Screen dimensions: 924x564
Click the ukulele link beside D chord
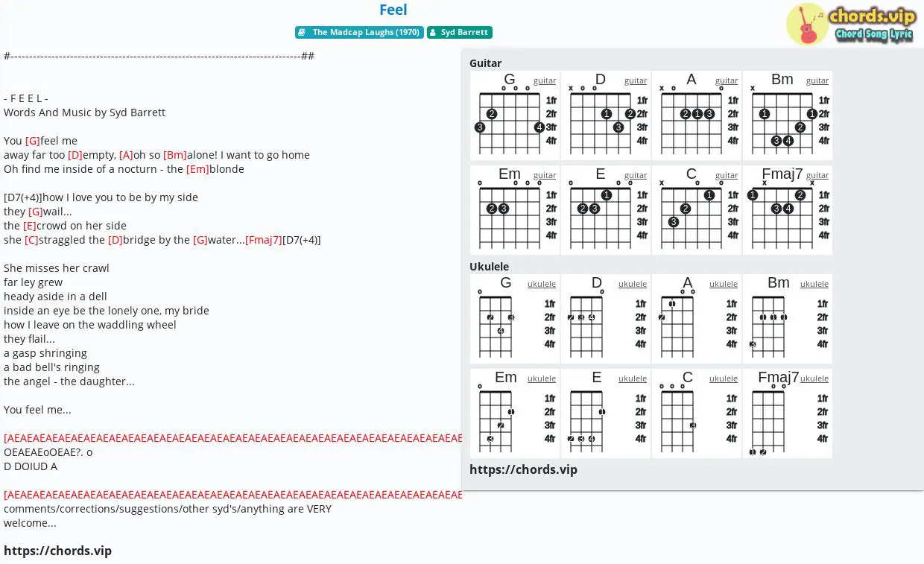633,284
